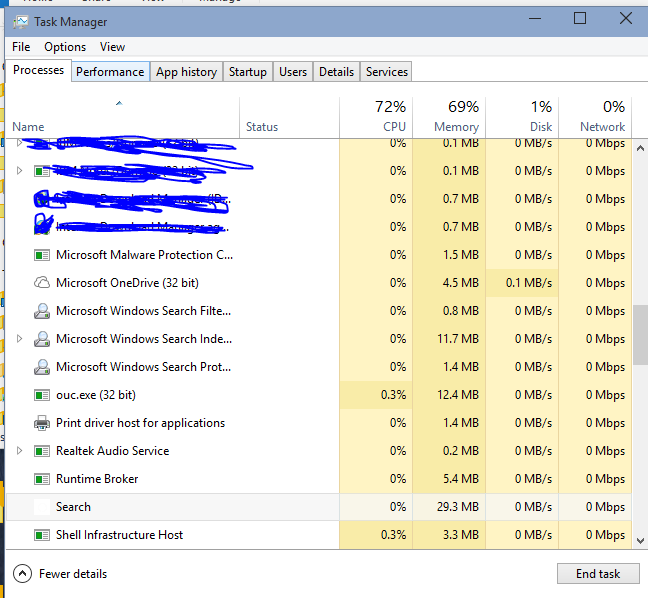
Task: Expand the Realtek Audio Service row
Action: [19, 451]
